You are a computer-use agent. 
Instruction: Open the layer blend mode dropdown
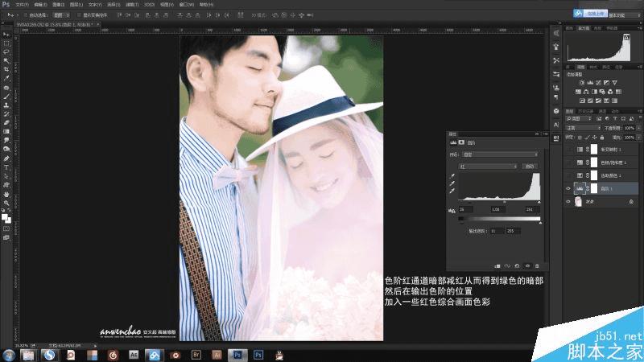[583, 127]
